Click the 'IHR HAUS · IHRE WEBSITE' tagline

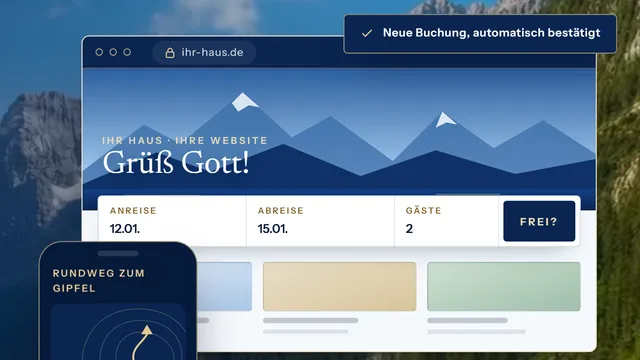click(x=184, y=140)
